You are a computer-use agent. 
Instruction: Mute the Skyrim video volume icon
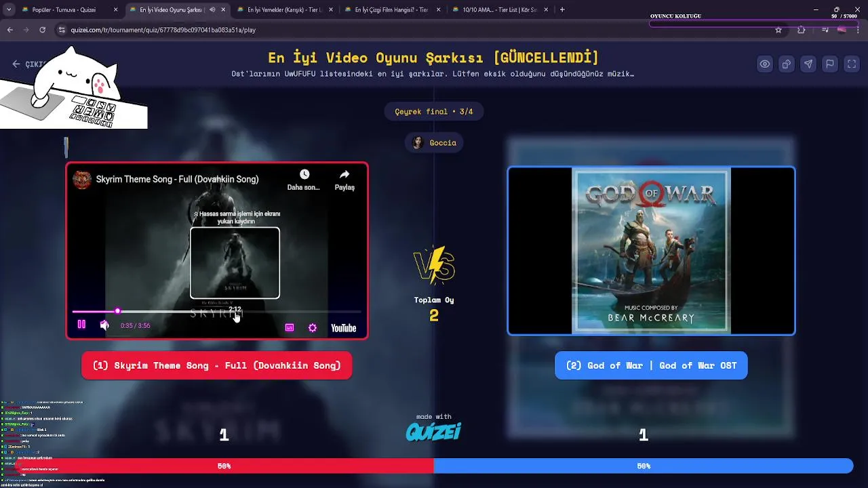coord(104,325)
